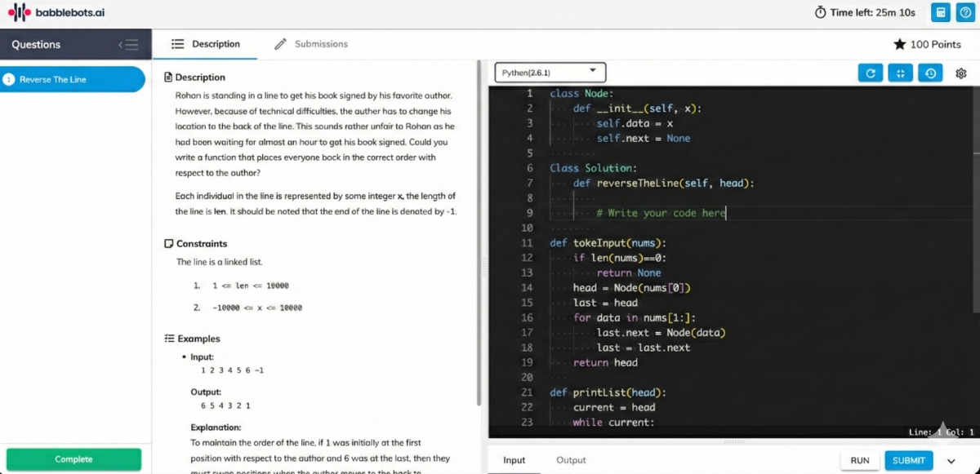Click the resize handle above the console tabs
This screenshot has height=474, width=980.
(733, 442)
